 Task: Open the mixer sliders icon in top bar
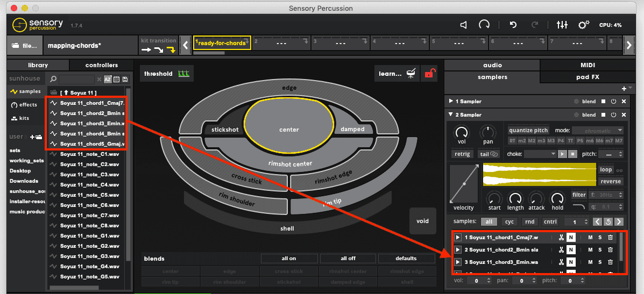[562, 25]
